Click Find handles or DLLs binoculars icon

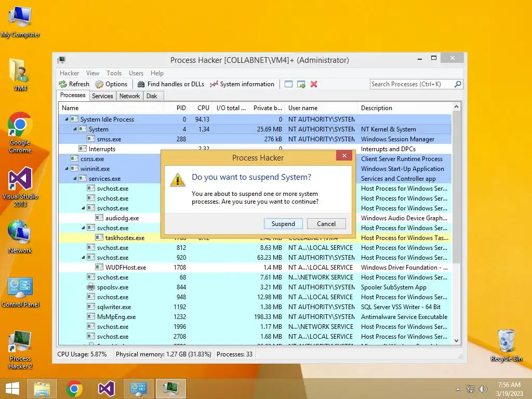point(141,84)
